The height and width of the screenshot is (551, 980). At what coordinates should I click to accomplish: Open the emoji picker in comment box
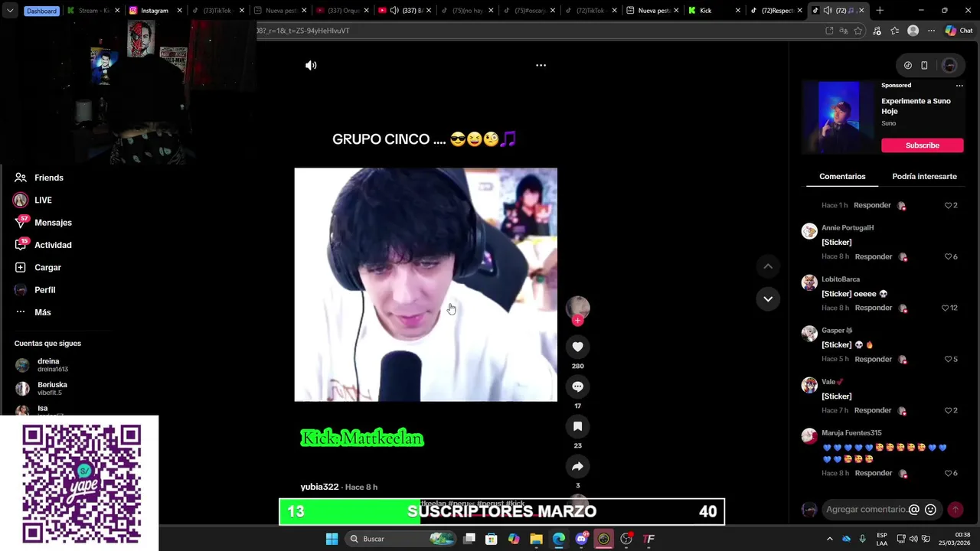coord(930,510)
